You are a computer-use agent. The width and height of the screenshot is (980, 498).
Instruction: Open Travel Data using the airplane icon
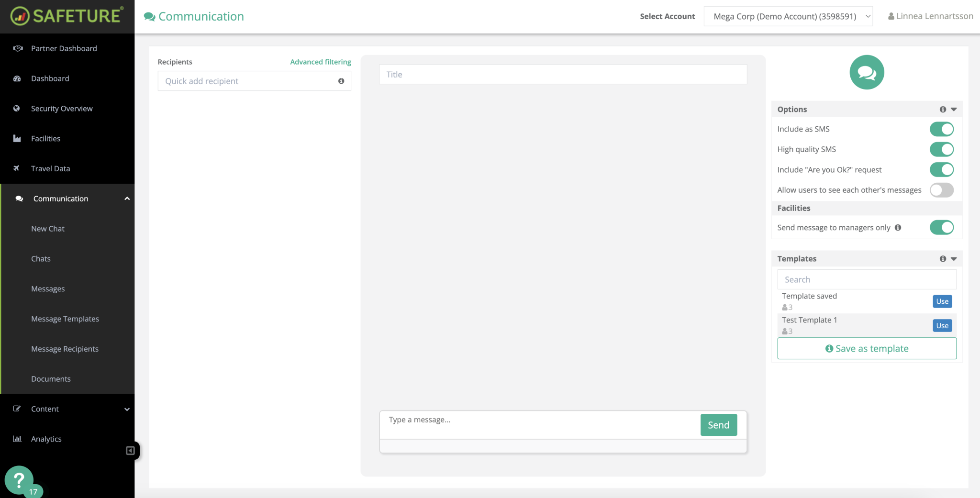[17, 168]
